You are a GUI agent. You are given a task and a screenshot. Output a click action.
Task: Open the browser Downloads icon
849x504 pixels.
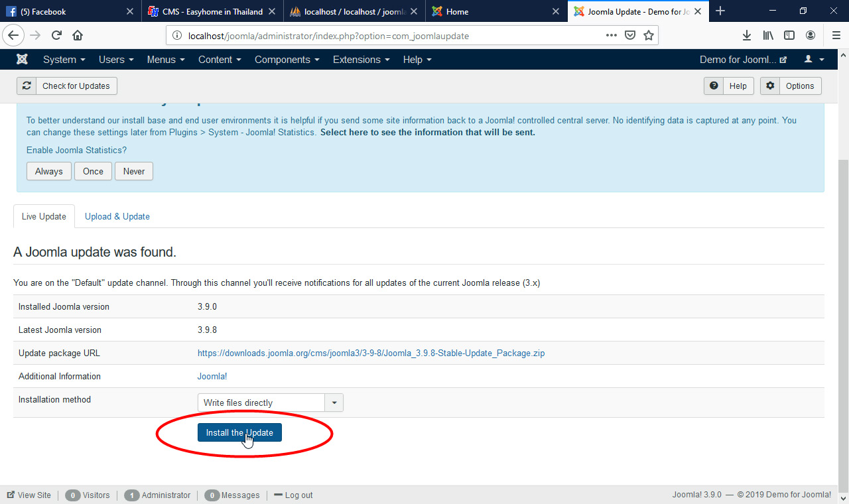747,35
